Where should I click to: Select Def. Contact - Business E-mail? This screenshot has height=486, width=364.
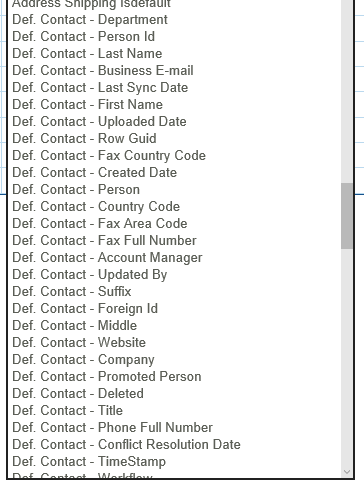click(x=174, y=71)
